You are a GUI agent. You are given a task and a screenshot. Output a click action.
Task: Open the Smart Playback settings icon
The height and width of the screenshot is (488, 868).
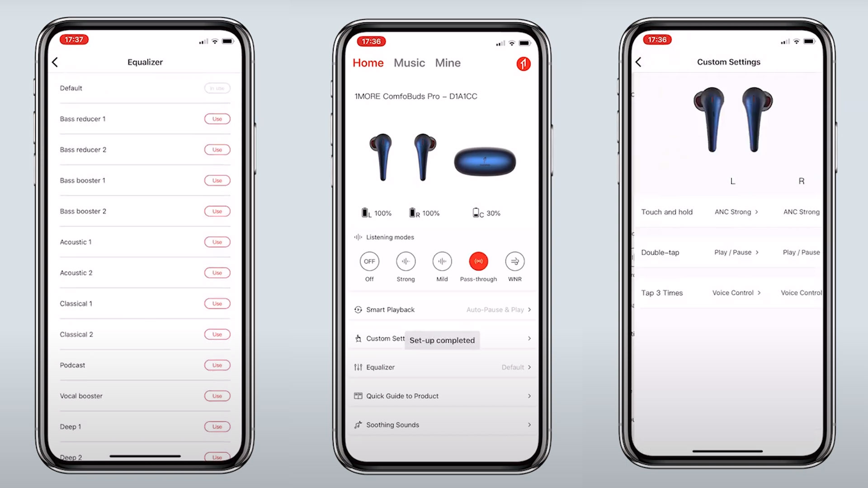click(x=358, y=309)
